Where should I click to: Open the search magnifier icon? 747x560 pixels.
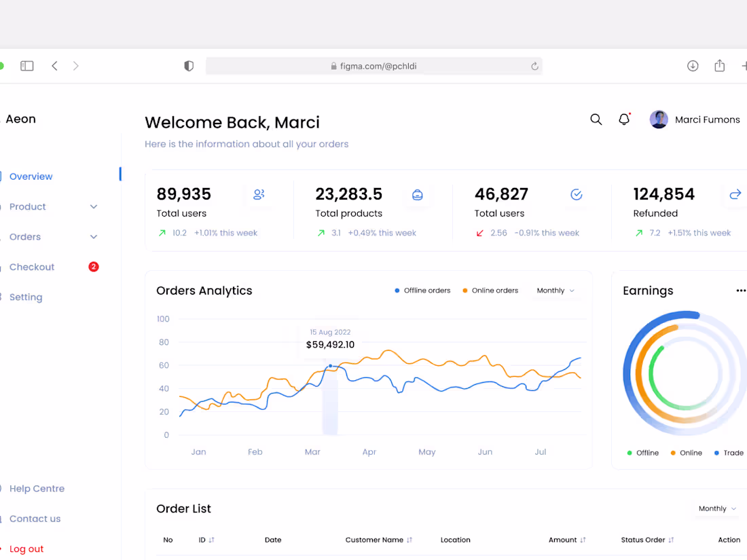(x=596, y=119)
